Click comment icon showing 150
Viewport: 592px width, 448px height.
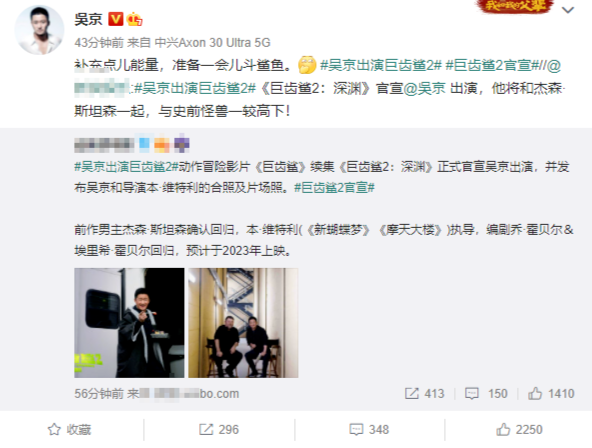tap(472, 393)
